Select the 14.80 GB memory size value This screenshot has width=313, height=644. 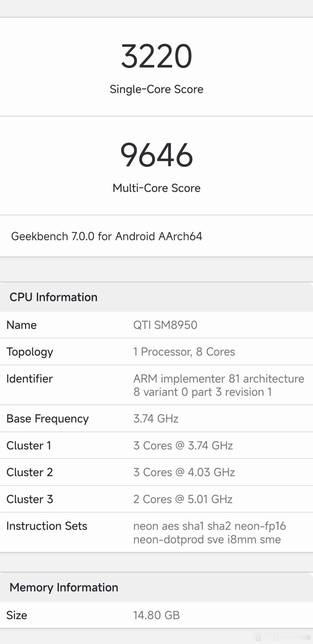156,615
